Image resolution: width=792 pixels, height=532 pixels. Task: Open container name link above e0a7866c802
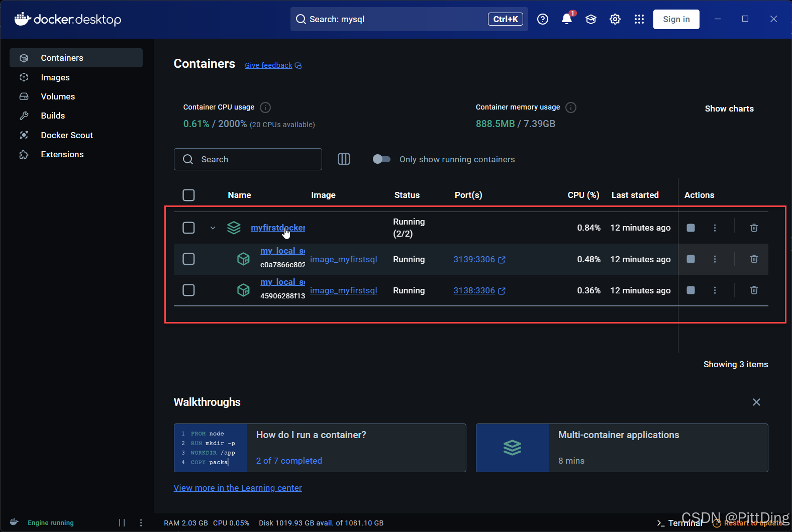click(282, 251)
